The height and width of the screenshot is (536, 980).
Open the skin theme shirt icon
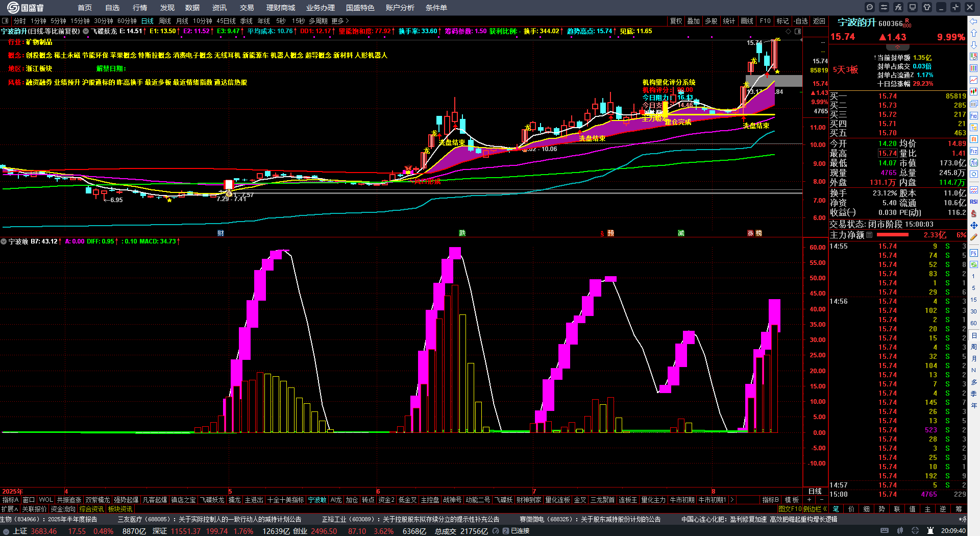click(x=927, y=7)
